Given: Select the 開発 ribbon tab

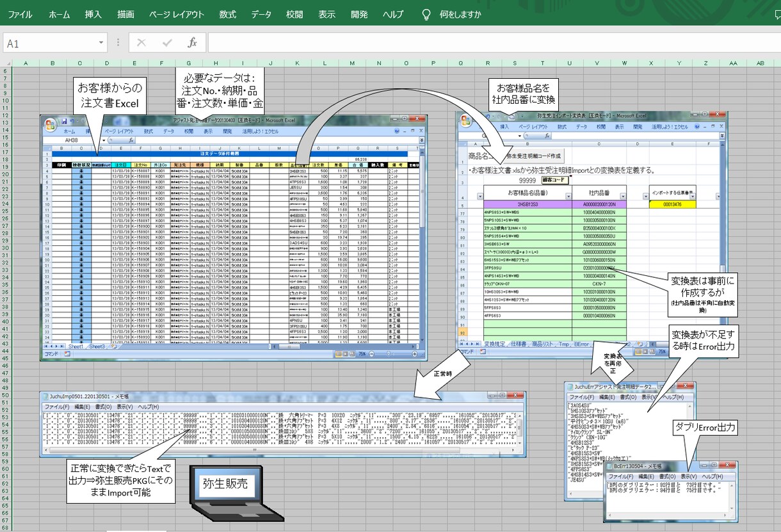Looking at the screenshot, I should (359, 14).
